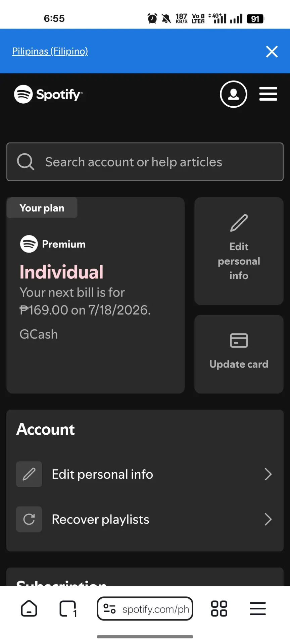Image resolution: width=290 pixels, height=644 pixels.
Task: Tap the search magnifier icon
Action: 26,162
